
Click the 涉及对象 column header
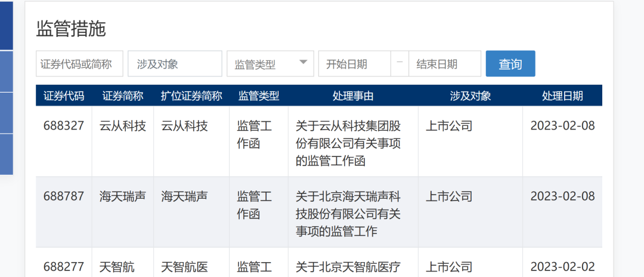470,96
